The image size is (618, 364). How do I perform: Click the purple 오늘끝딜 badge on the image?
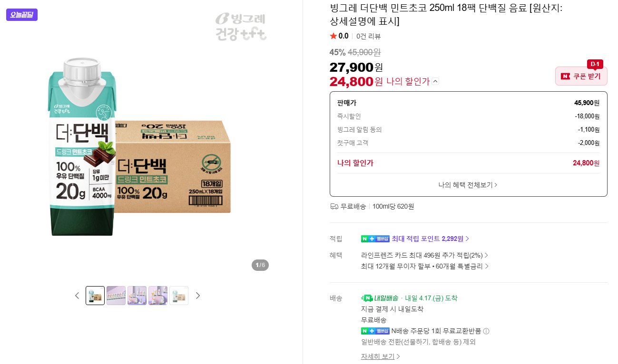[22, 15]
